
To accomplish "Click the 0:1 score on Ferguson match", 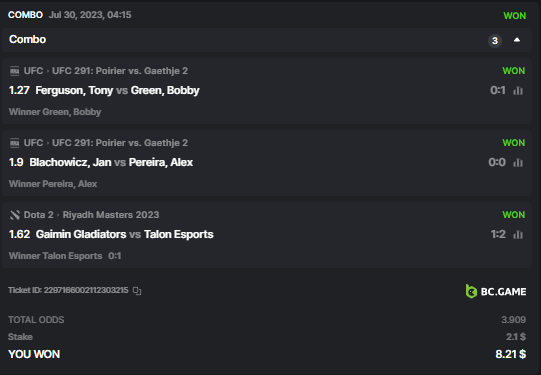I will 498,90.
